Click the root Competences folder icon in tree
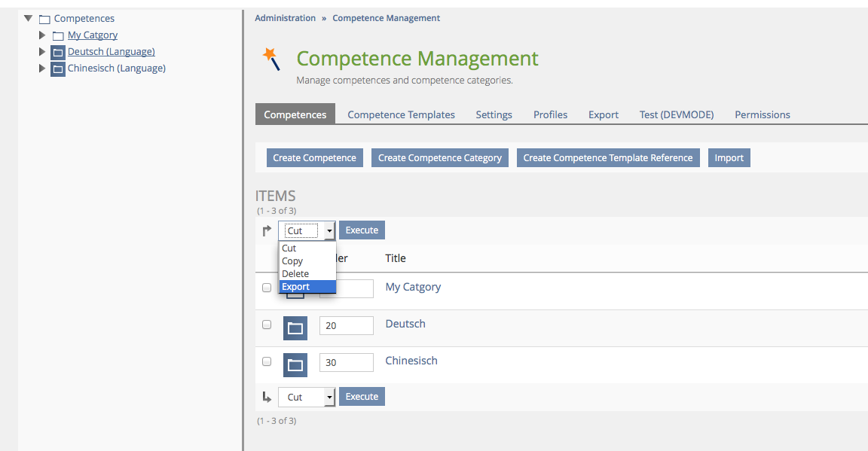Screen dimensions: 868x451 coord(44,20)
